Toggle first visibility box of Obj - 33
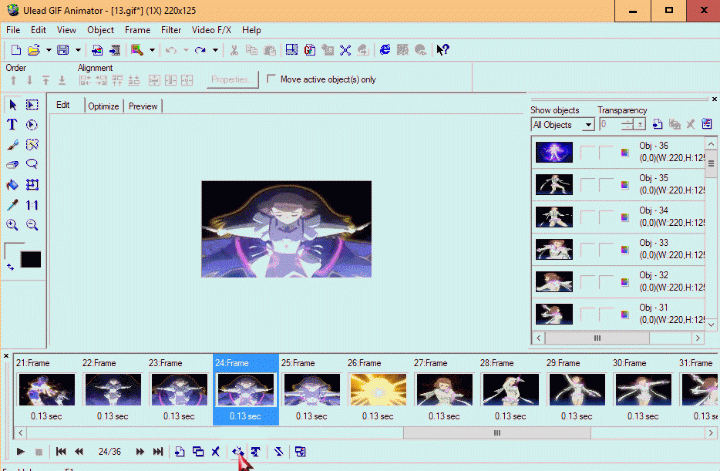This screenshot has height=471, width=720. tap(587, 249)
